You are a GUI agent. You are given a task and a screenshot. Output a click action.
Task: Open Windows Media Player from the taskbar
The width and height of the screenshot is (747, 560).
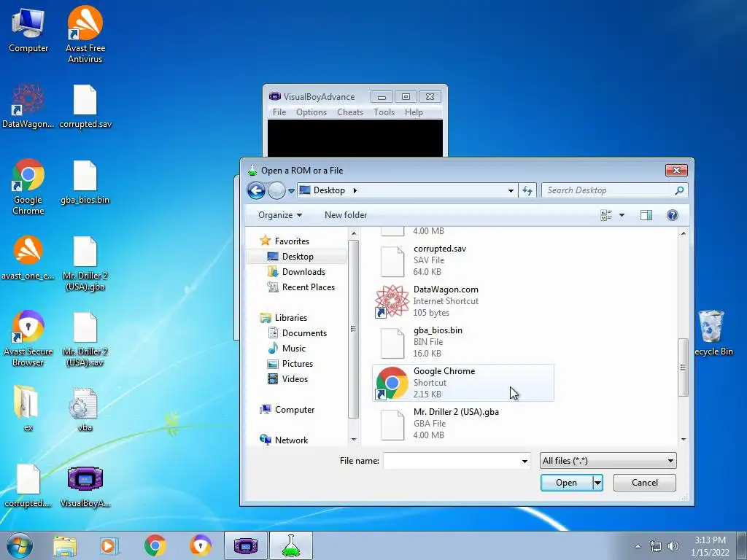109,545
